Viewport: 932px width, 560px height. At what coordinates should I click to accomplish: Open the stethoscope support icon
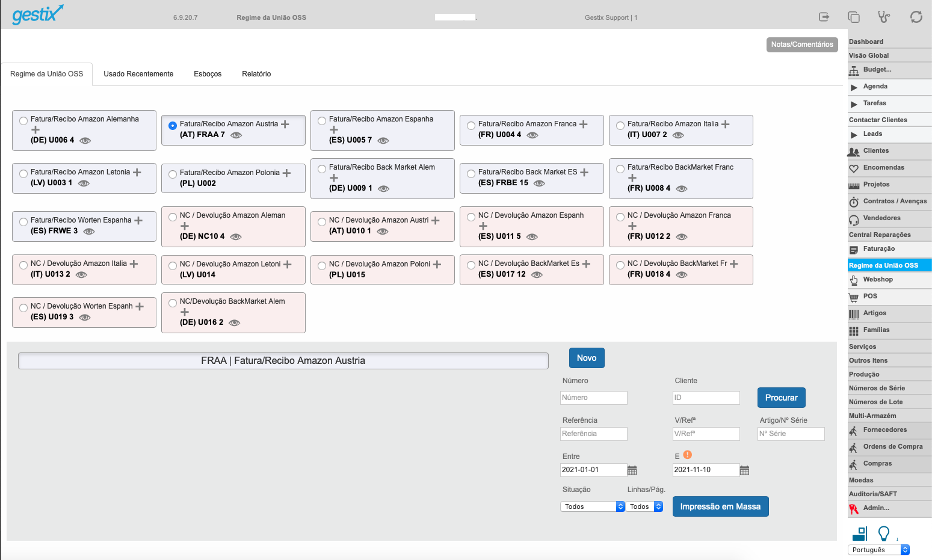(883, 17)
